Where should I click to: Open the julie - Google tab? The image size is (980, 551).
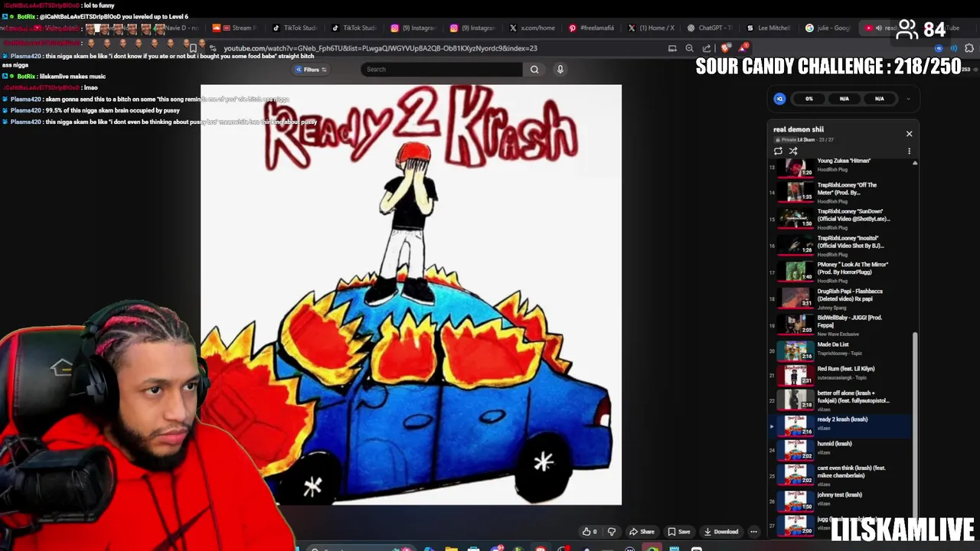[x=827, y=28]
